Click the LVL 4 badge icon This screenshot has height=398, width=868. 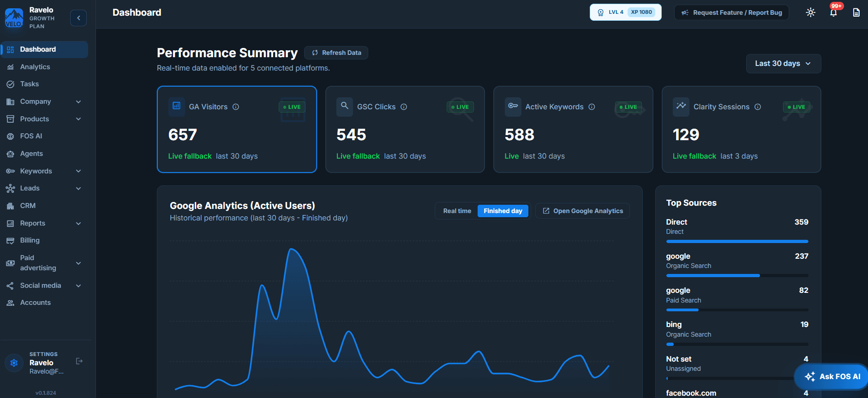coord(600,12)
